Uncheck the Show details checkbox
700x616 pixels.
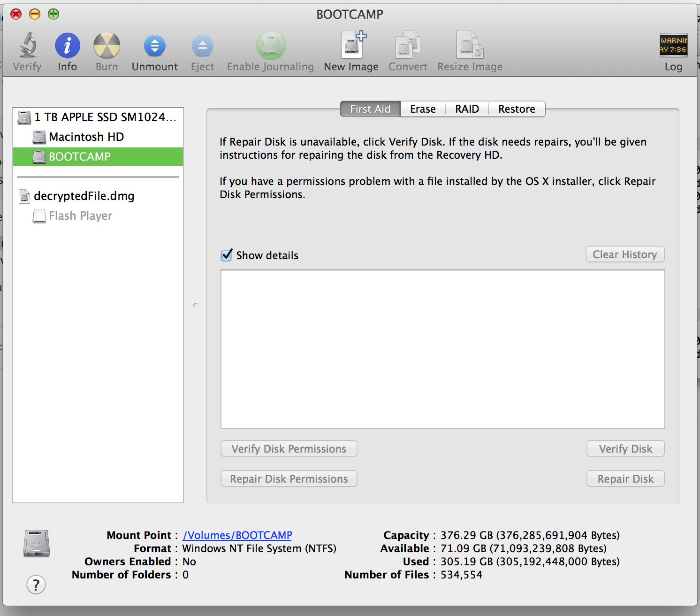point(227,255)
